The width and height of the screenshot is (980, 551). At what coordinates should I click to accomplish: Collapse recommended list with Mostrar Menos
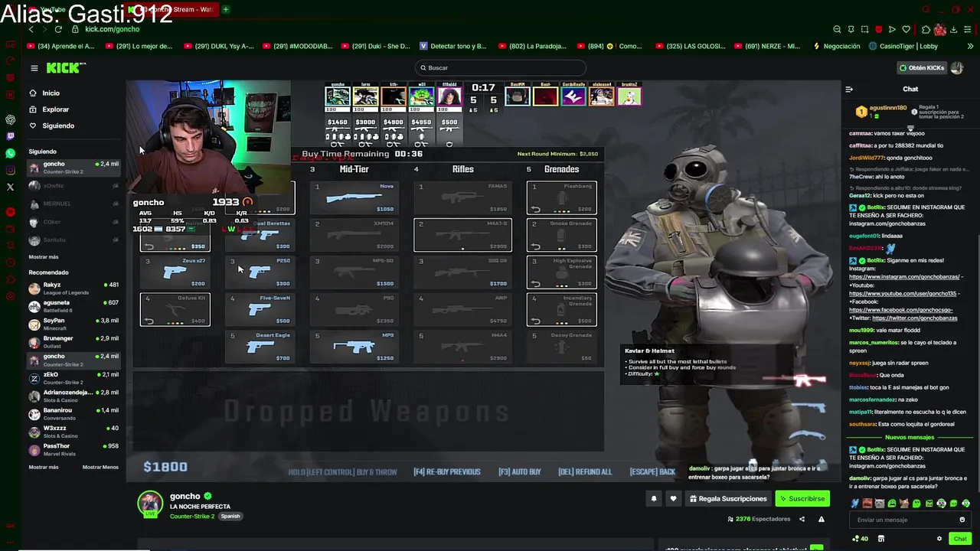tap(100, 467)
